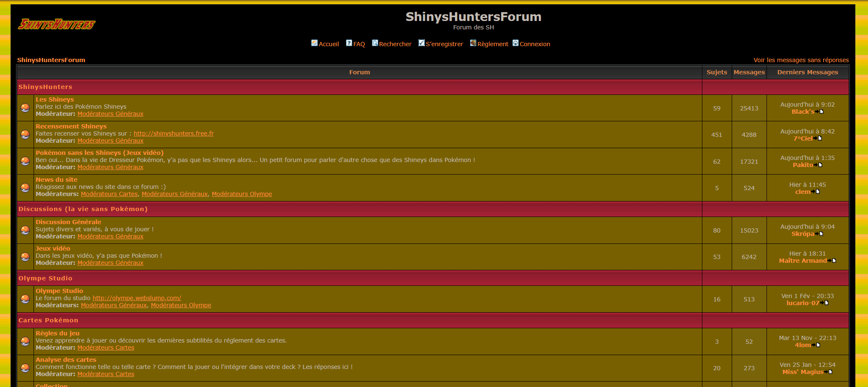Open latest post icon next to Skrópa
The height and width of the screenshot is (387, 868).
click(819, 234)
